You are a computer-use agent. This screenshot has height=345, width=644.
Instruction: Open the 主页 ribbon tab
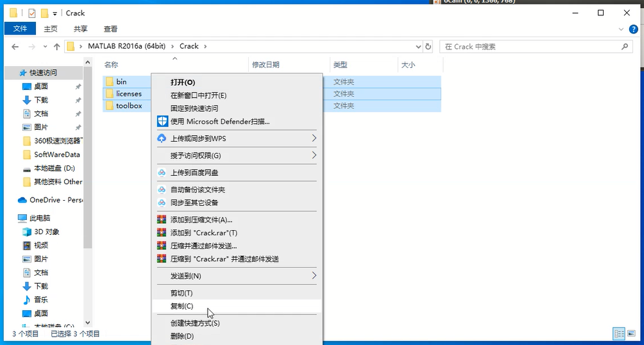click(x=51, y=29)
